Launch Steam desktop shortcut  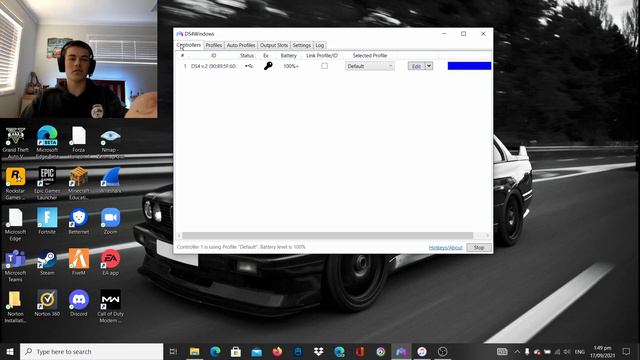tap(47, 262)
